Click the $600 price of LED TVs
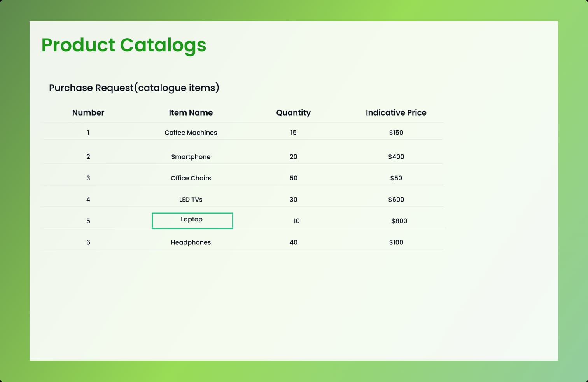 (x=396, y=200)
